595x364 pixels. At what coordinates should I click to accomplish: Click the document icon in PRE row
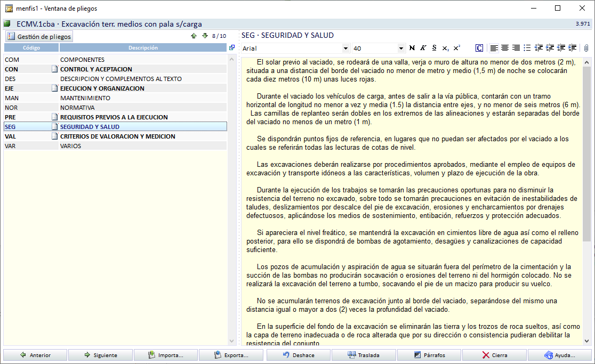pos(54,117)
